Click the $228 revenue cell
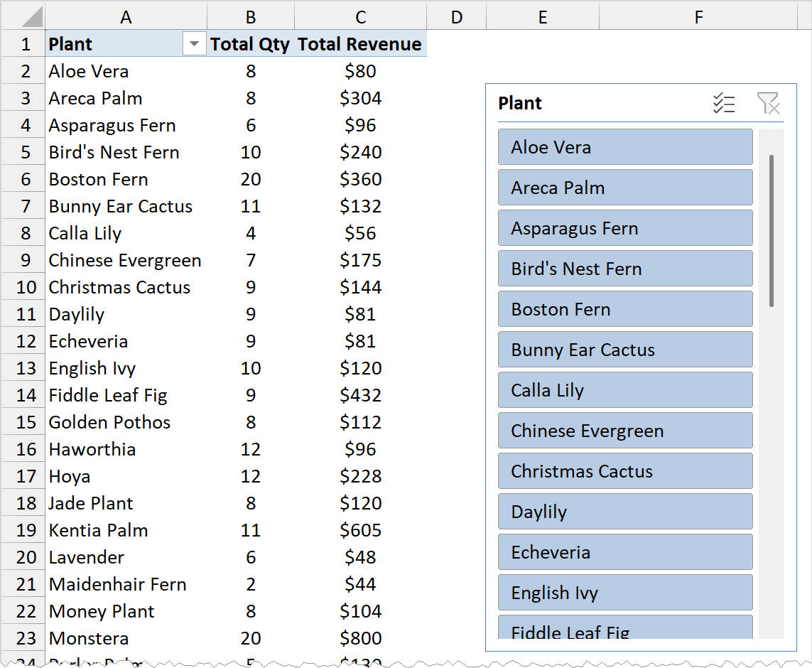This screenshot has width=812, height=668. point(360,476)
